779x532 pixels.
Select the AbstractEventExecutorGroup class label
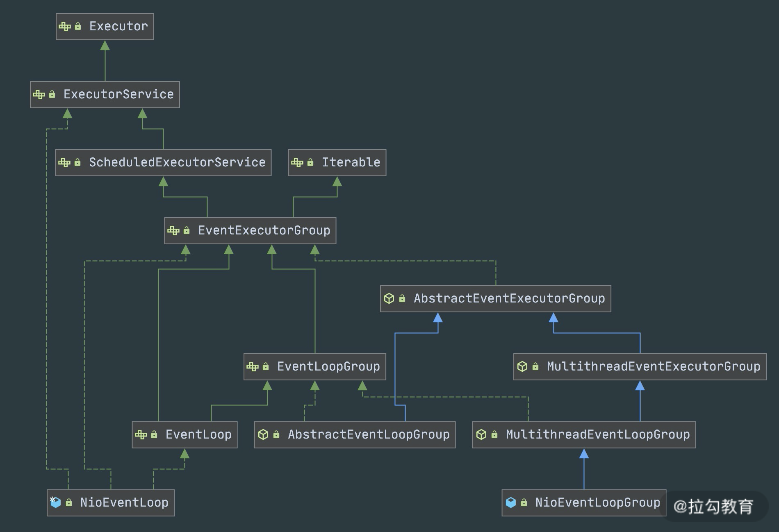[x=509, y=298]
